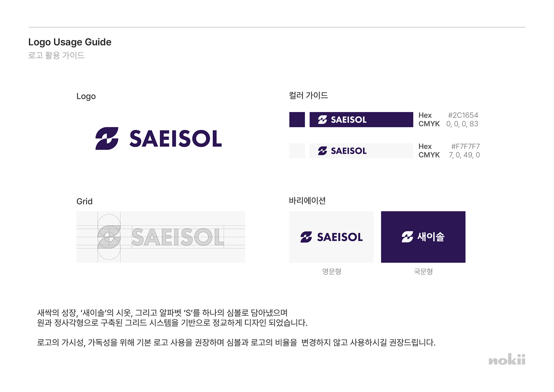
Task: Click the symbol in the purple logo banner
Action: 322,120
